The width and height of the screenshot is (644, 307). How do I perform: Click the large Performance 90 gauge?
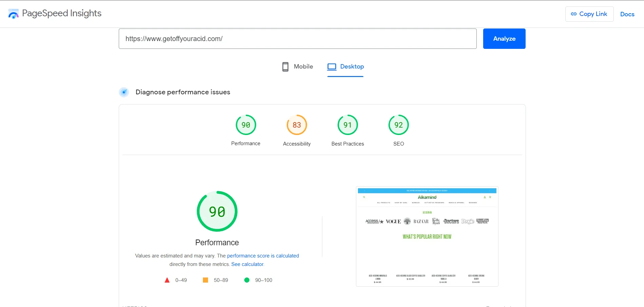tap(217, 211)
